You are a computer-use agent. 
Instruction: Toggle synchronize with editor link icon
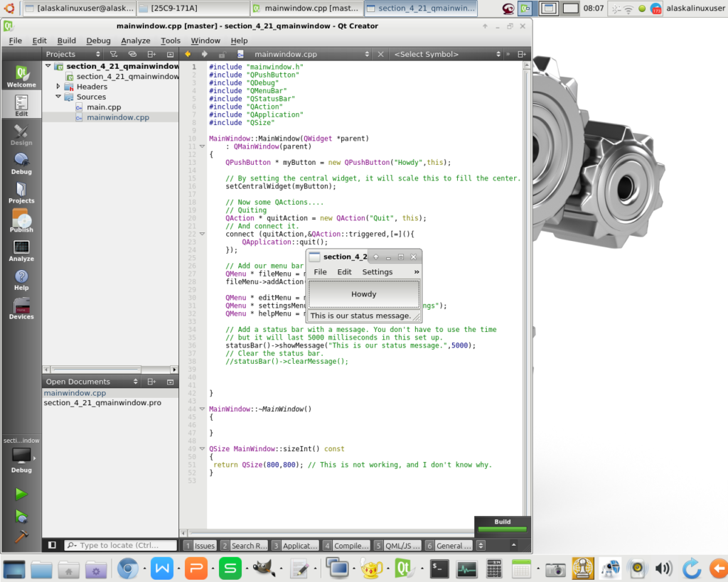pos(132,54)
